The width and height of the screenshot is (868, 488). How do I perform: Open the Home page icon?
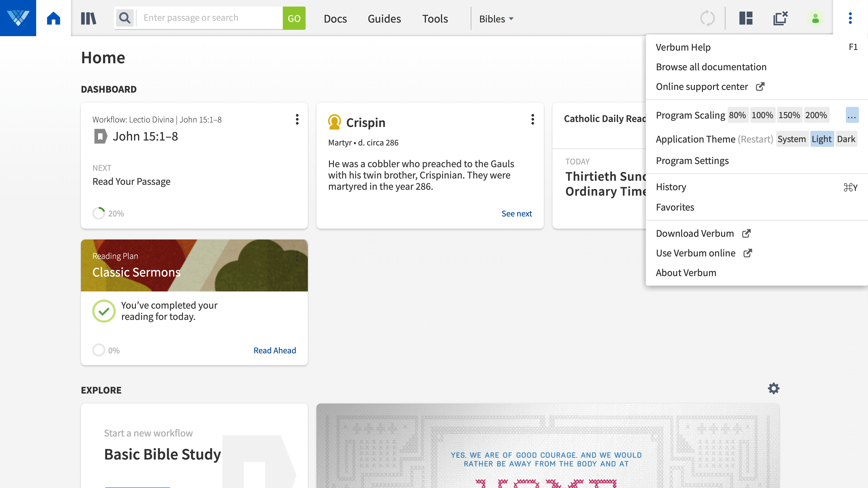(54, 18)
